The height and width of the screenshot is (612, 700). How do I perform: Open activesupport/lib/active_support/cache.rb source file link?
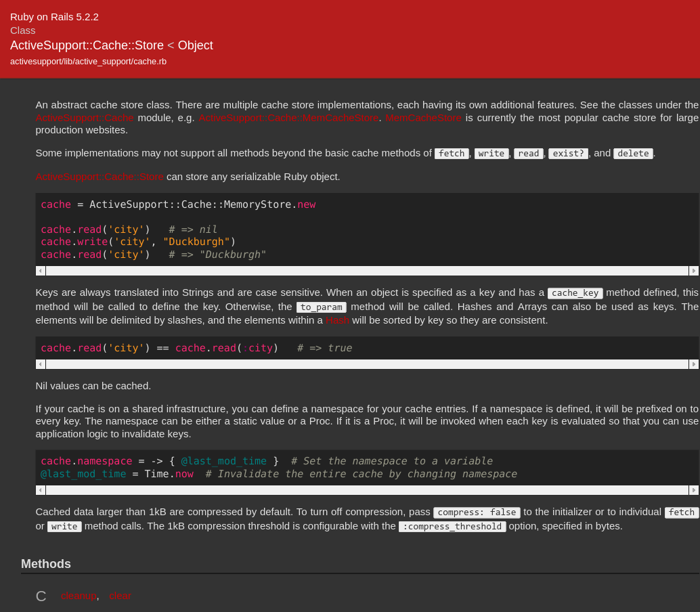coord(89,62)
